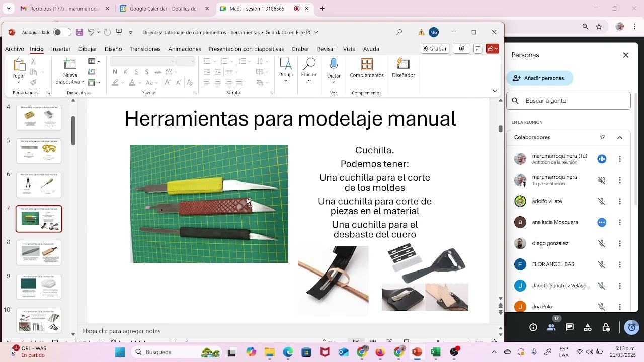Switch to the Dibujar ribbon tab
Screen dimensions: 644x362
coord(88,49)
